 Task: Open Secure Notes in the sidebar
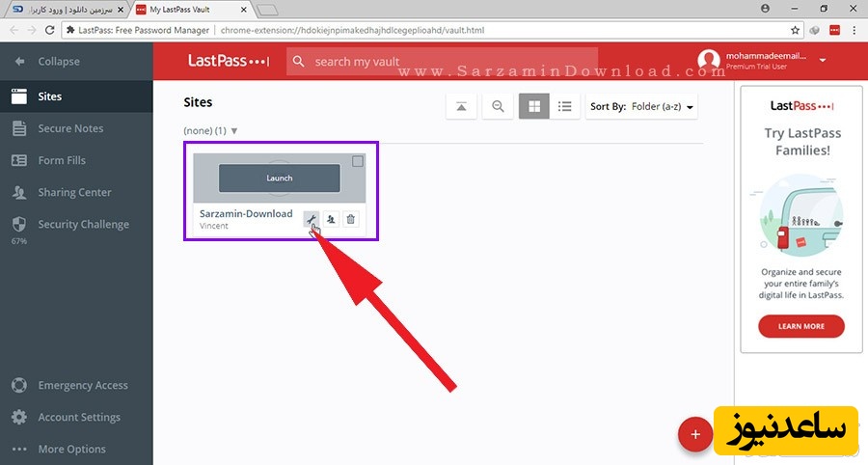[x=70, y=128]
